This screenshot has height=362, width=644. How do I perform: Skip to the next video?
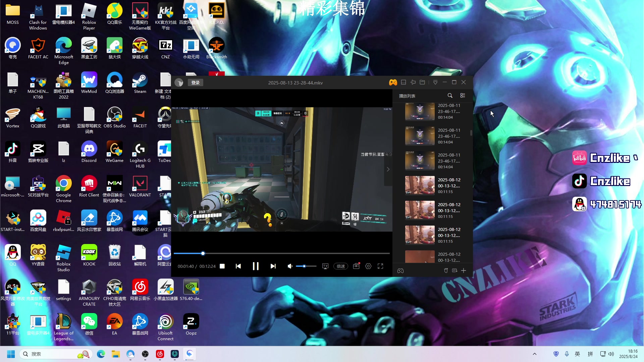(273, 266)
